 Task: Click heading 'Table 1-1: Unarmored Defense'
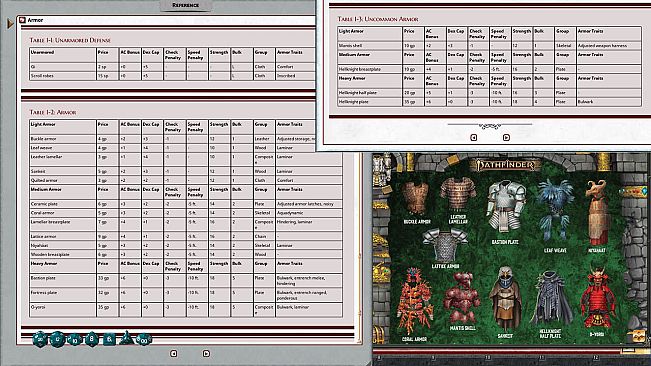click(x=70, y=40)
